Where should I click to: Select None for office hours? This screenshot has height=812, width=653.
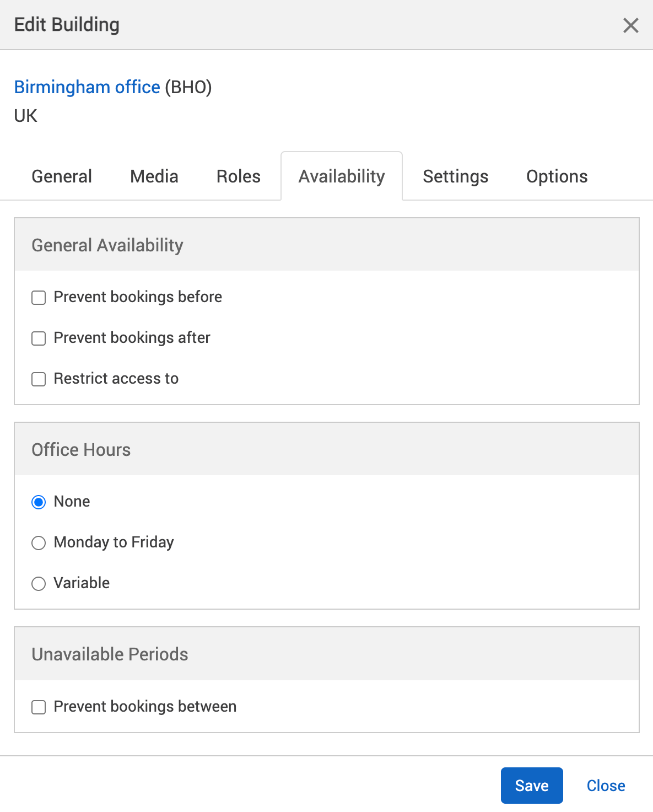[x=39, y=502]
